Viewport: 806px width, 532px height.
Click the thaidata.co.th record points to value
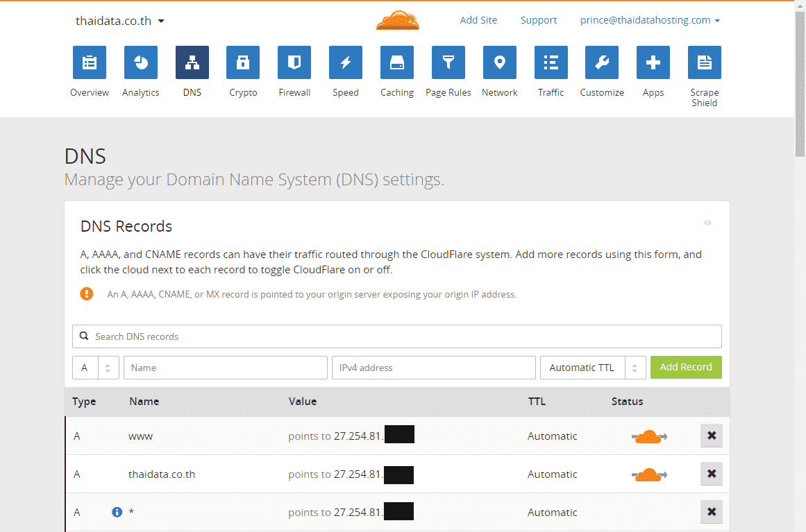tap(351, 474)
